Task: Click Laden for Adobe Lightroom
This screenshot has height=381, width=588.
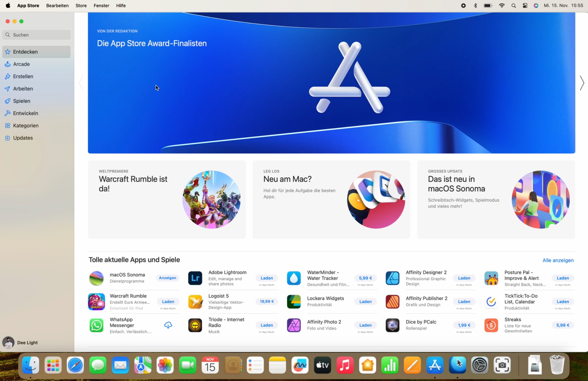Action: click(267, 278)
